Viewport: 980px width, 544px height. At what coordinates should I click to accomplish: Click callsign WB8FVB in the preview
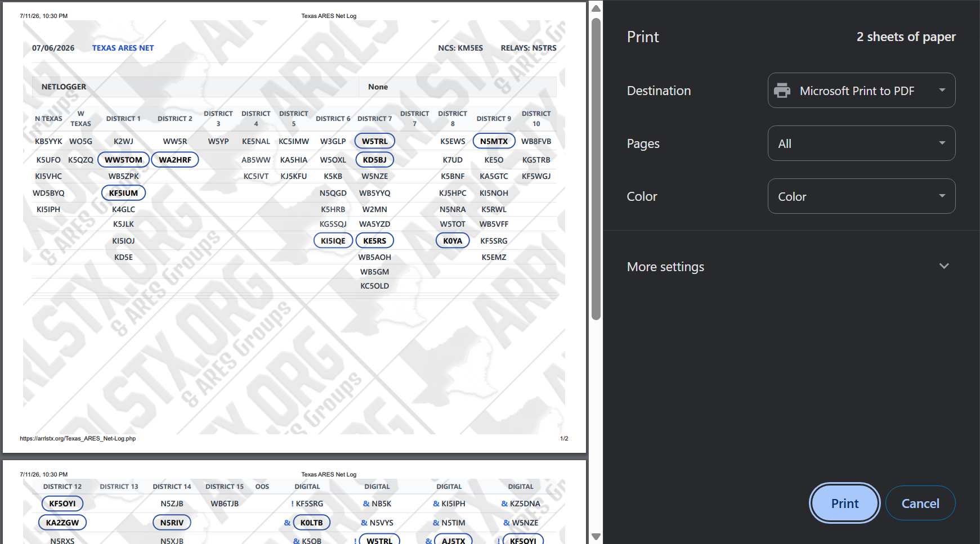(536, 141)
